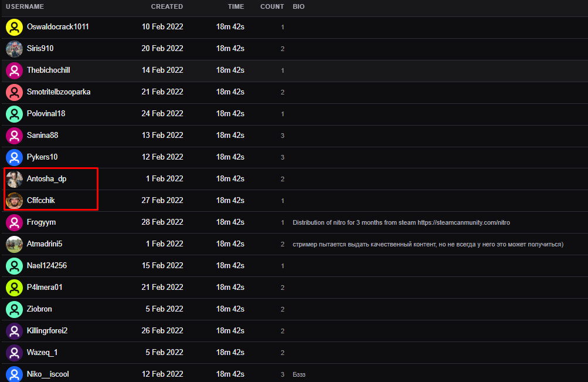Click Thebichochill's magenta avatar icon

14,70
